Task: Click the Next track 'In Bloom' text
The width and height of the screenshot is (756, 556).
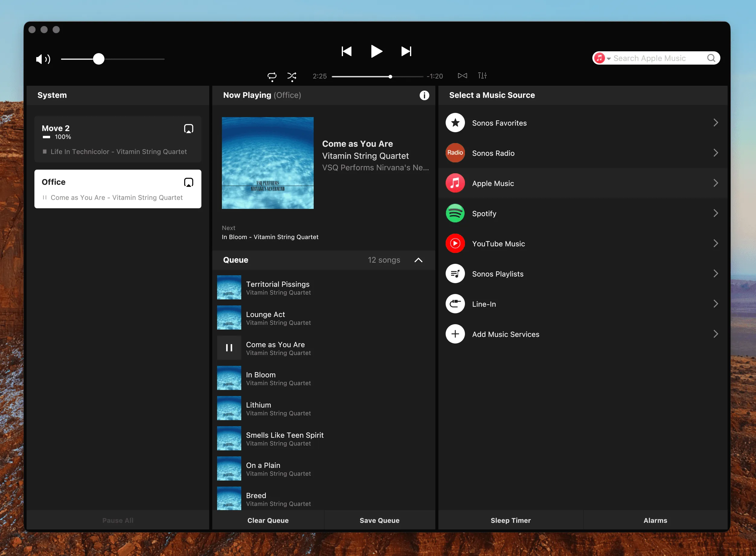Action: pyautogui.click(x=270, y=237)
